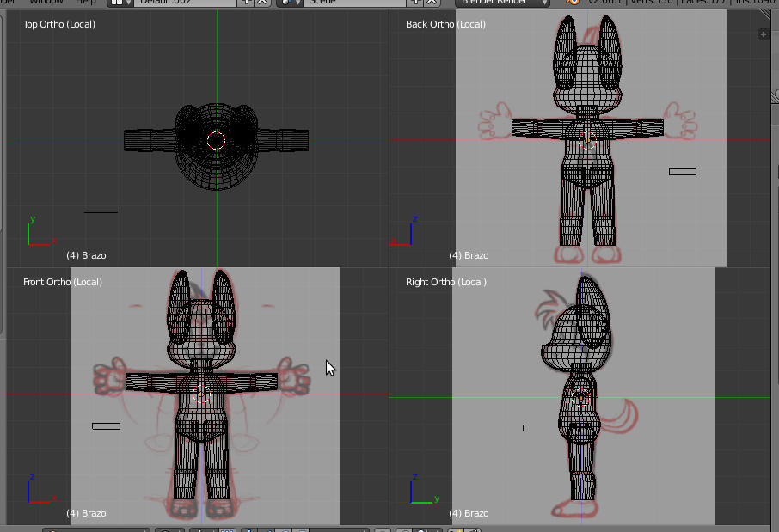Open the scene browse dropdown
Screen dimensions: 779x532
point(289,2)
